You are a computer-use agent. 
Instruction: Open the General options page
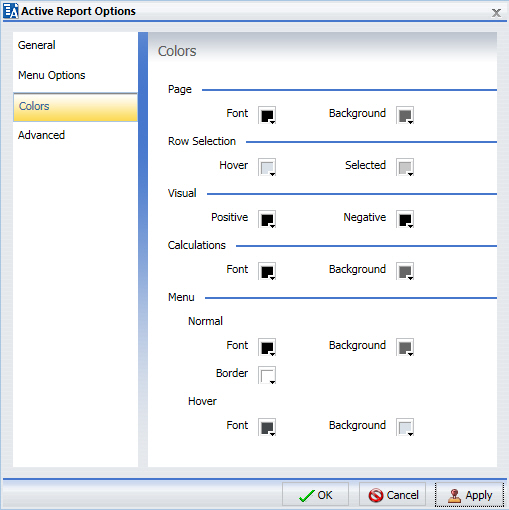75,45
